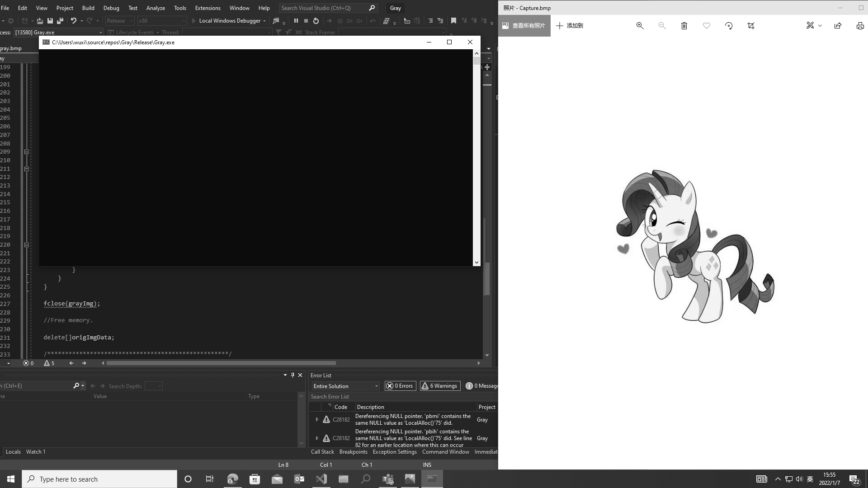Click the delete[]origImgData; code line

[x=79, y=338]
